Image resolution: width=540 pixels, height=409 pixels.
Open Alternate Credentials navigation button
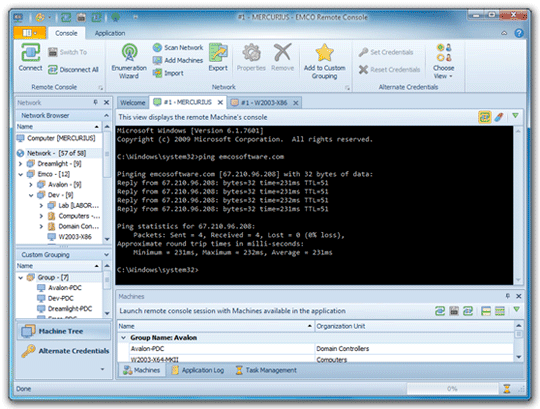click(x=64, y=351)
